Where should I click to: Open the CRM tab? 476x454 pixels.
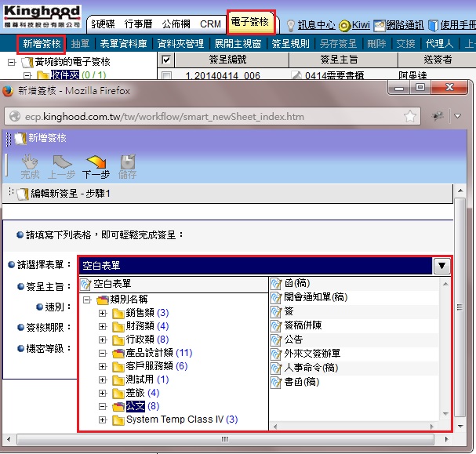(x=210, y=24)
